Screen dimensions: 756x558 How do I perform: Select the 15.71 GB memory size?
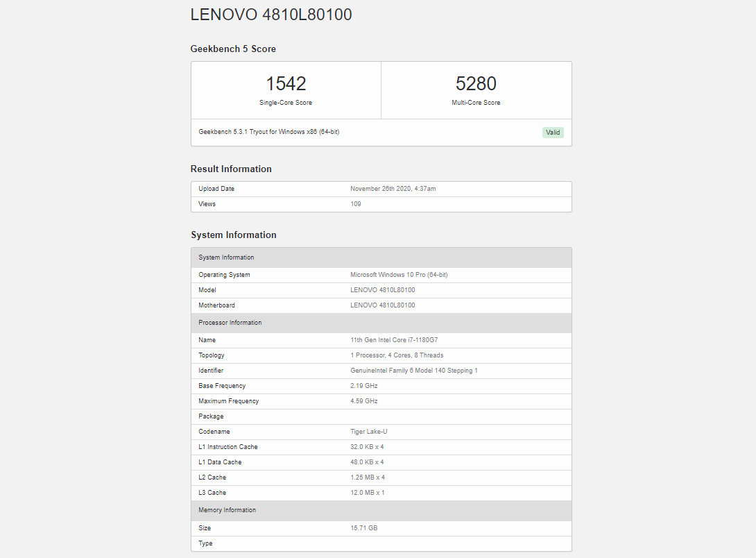pos(364,528)
